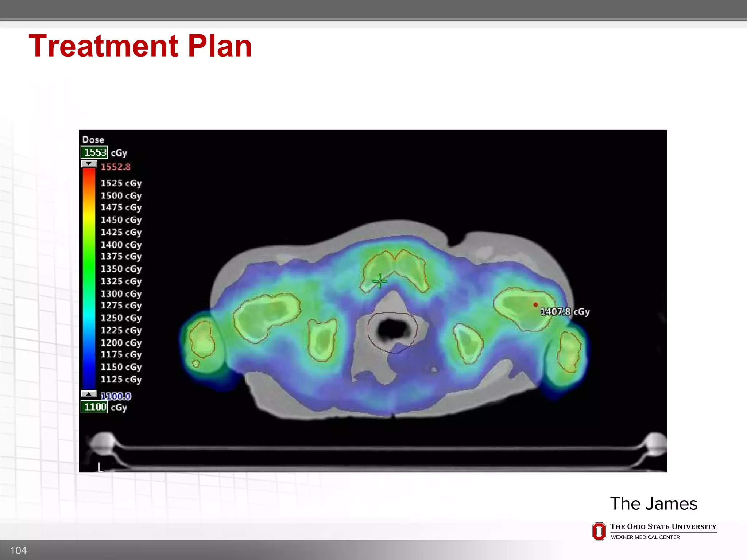Click the 1275 cGy scale label
This screenshot has height=560, width=747.
121,306
